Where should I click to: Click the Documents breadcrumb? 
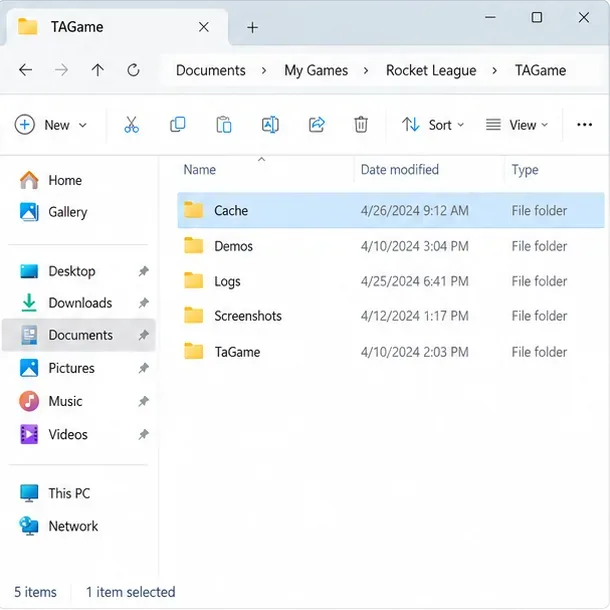click(x=211, y=70)
